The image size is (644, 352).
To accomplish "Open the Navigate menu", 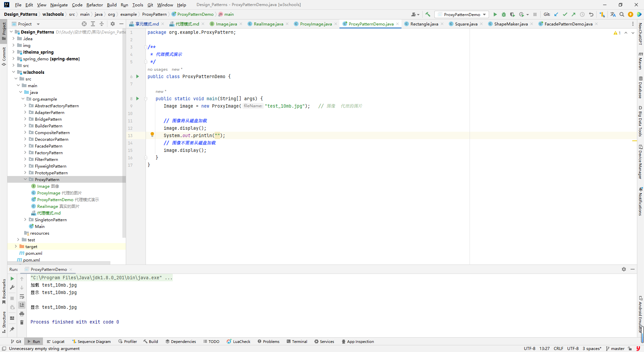I will [59, 5].
